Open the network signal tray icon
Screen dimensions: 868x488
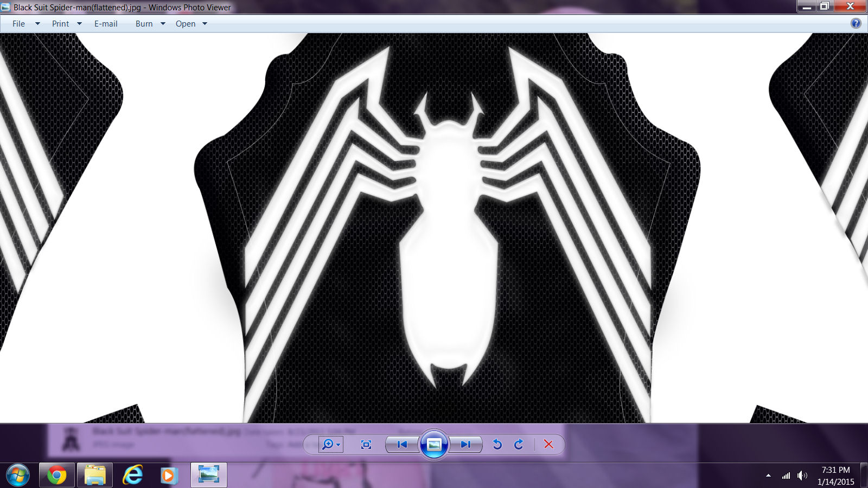point(786,476)
